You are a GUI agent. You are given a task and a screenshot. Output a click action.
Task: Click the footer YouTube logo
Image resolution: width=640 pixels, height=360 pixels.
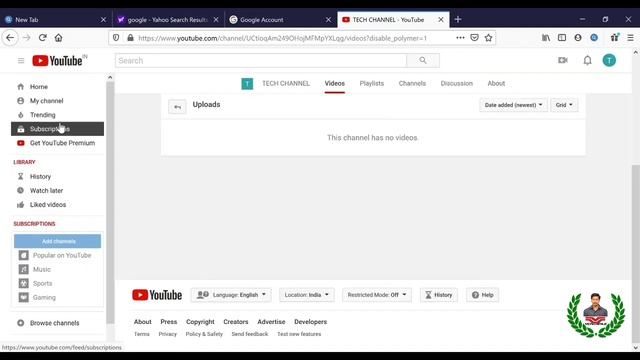(x=157, y=295)
